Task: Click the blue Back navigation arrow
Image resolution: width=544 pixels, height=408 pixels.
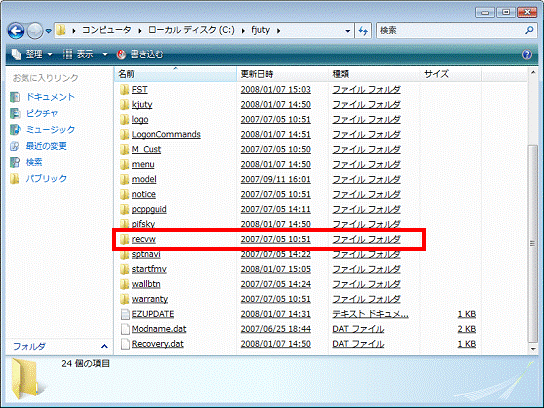Action: pyautogui.click(x=16, y=31)
